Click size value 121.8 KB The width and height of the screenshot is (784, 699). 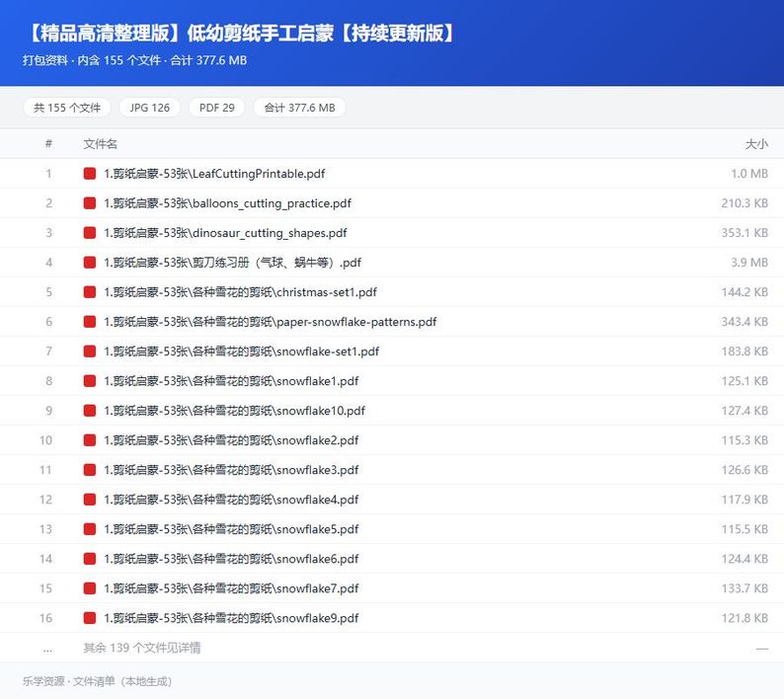(745, 617)
